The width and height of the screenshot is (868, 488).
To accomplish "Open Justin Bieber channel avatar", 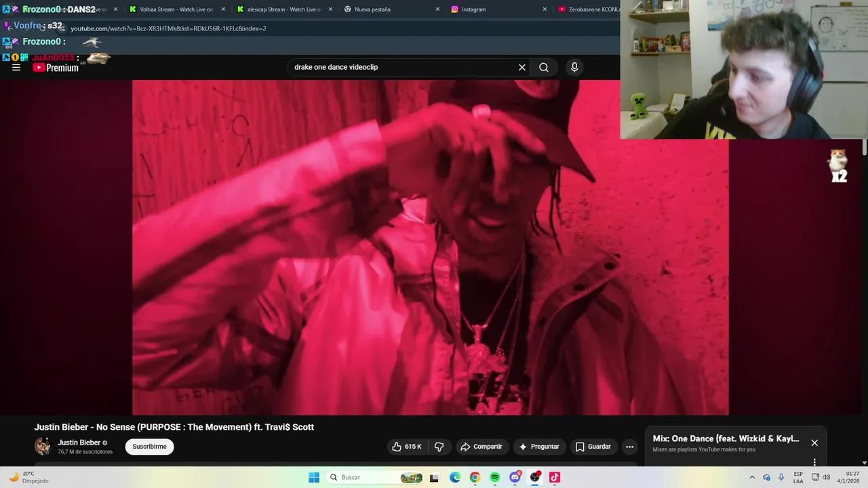I will pyautogui.click(x=43, y=446).
